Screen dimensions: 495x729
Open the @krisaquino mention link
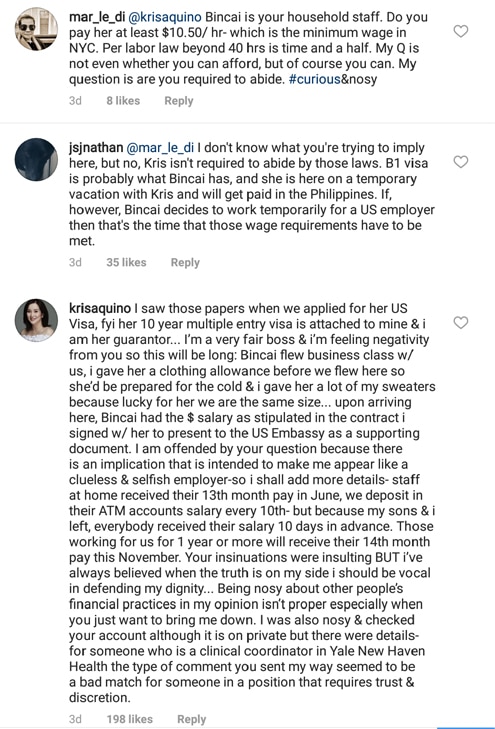coord(165,17)
